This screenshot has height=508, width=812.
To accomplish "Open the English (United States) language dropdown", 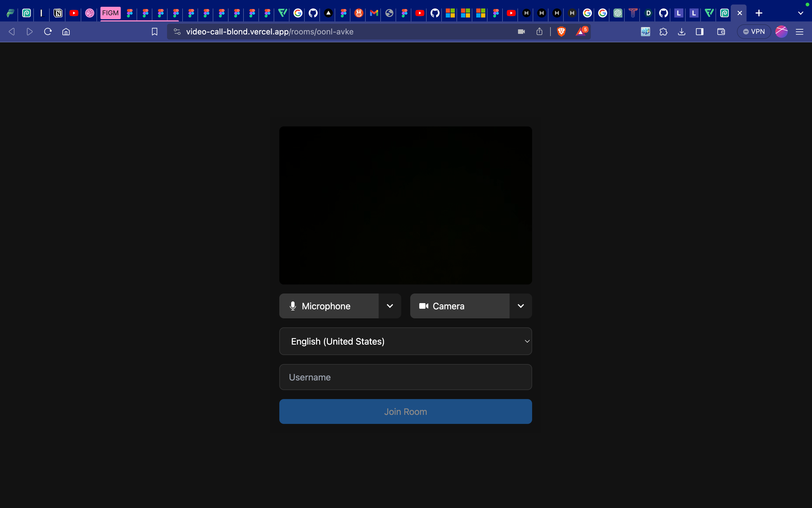I will 405,341.
